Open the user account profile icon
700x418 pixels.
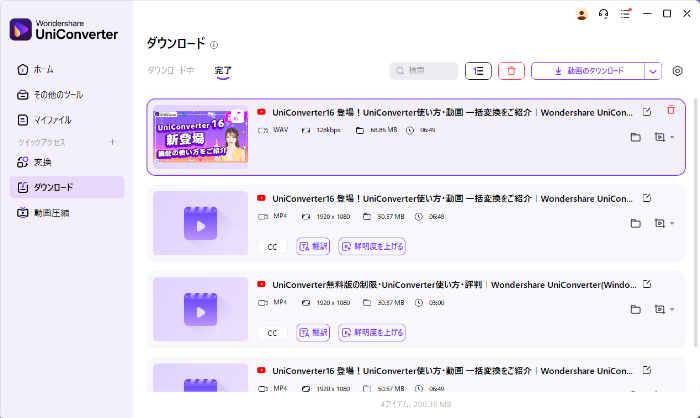[x=581, y=14]
